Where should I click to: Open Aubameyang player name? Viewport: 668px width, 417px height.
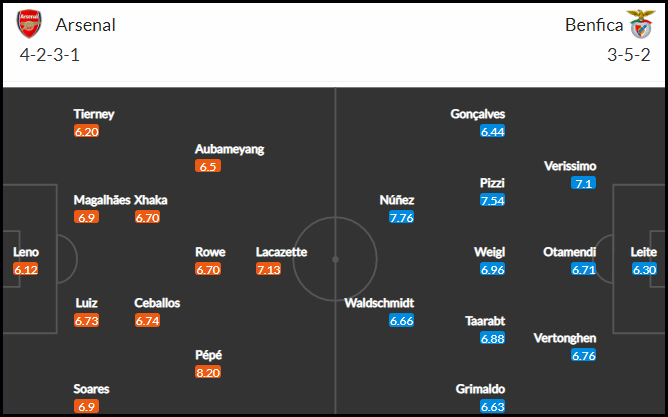click(x=230, y=149)
